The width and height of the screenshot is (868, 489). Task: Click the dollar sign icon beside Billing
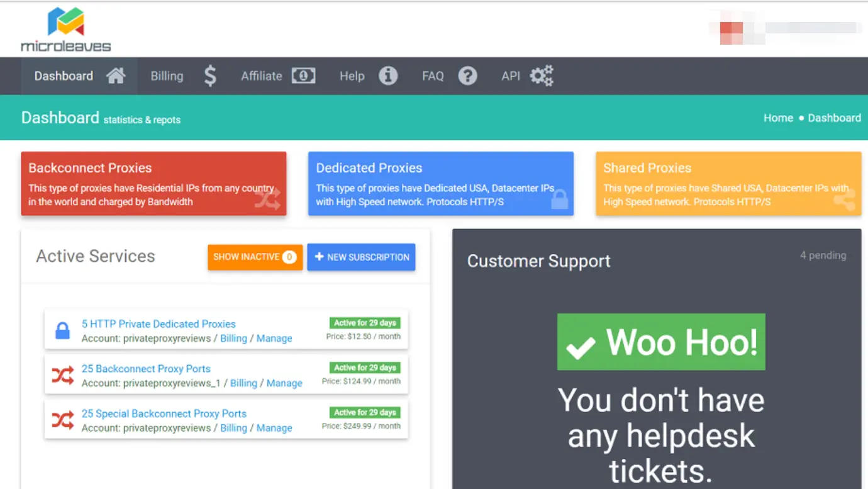210,76
